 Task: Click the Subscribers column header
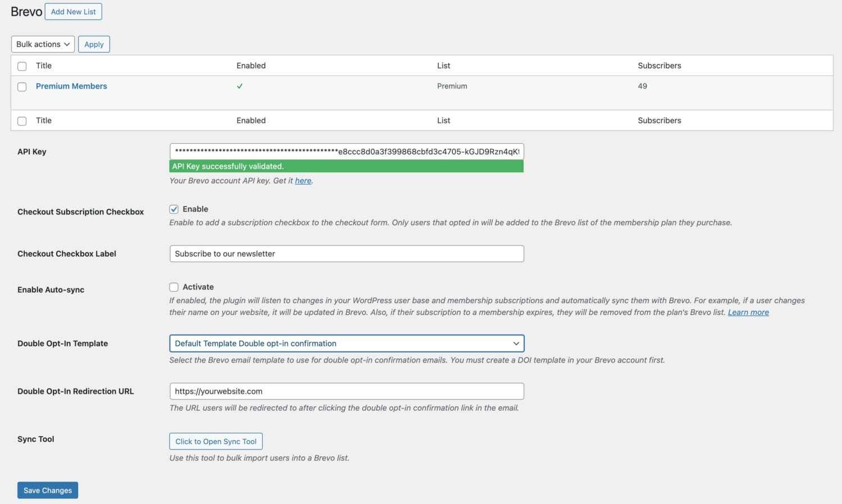click(659, 66)
